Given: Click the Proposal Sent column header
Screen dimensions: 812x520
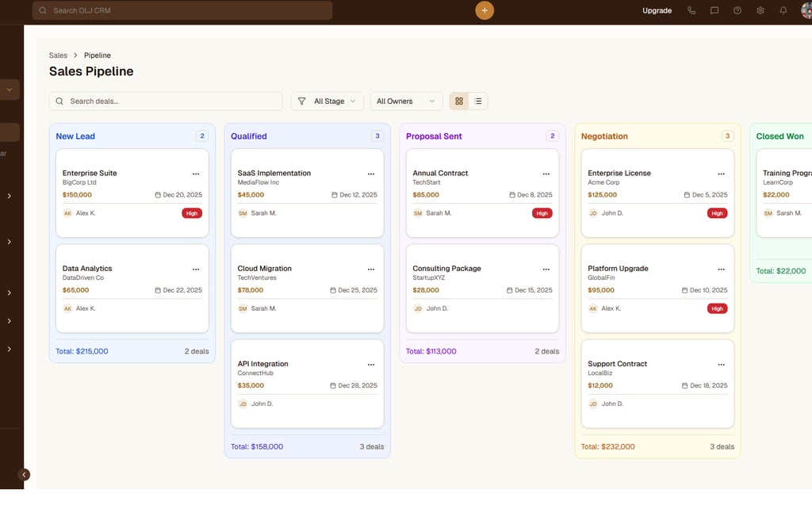Looking at the screenshot, I should click(434, 136).
